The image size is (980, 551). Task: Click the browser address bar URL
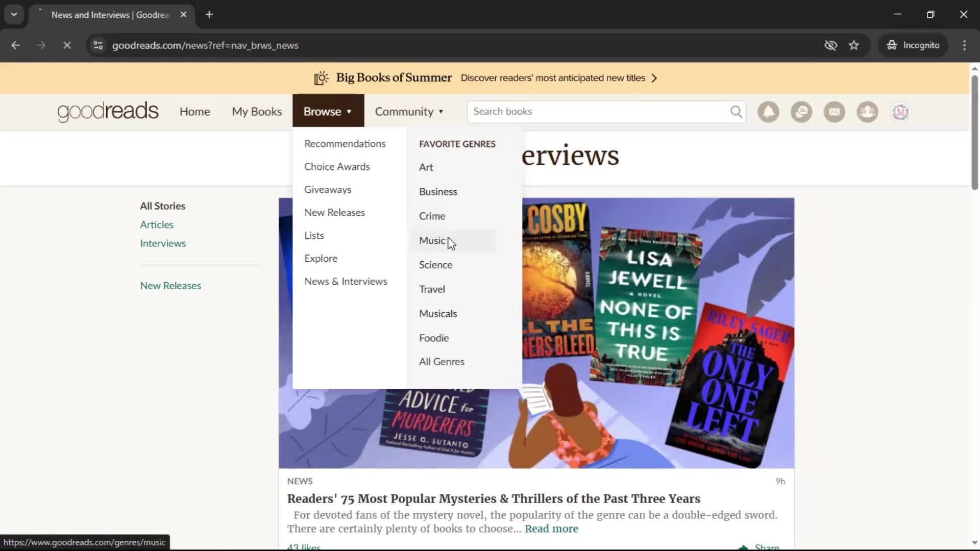tap(205, 45)
